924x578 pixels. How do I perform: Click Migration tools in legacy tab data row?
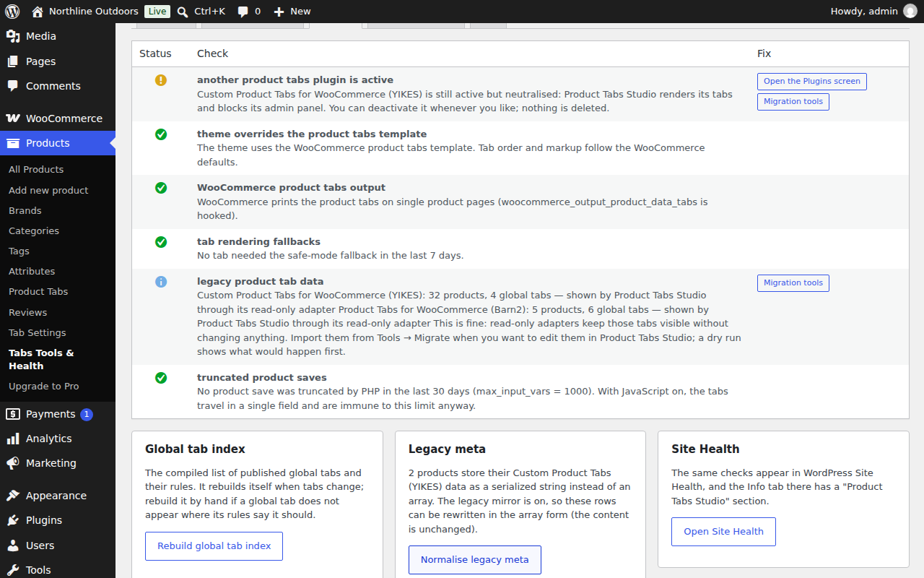793,283
